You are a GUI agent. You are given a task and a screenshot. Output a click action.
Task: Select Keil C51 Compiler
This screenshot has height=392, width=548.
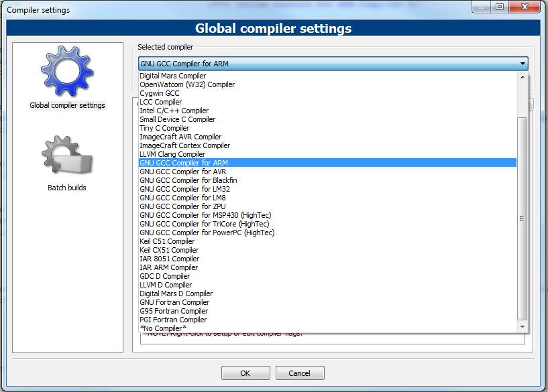pyautogui.click(x=327, y=241)
